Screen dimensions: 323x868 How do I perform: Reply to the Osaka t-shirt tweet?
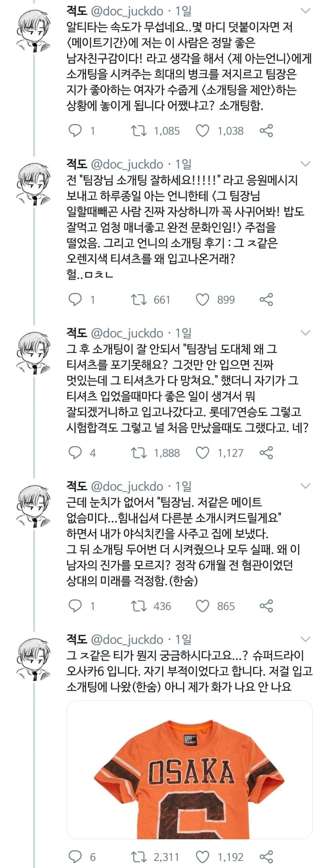(x=75, y=857)
